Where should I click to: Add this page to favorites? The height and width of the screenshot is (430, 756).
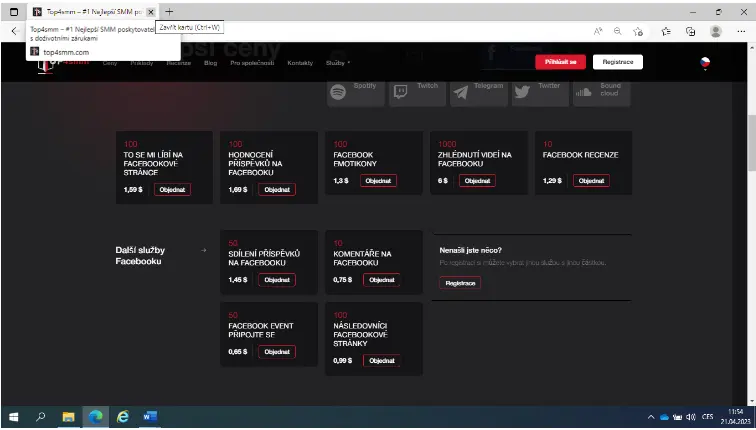638,31
